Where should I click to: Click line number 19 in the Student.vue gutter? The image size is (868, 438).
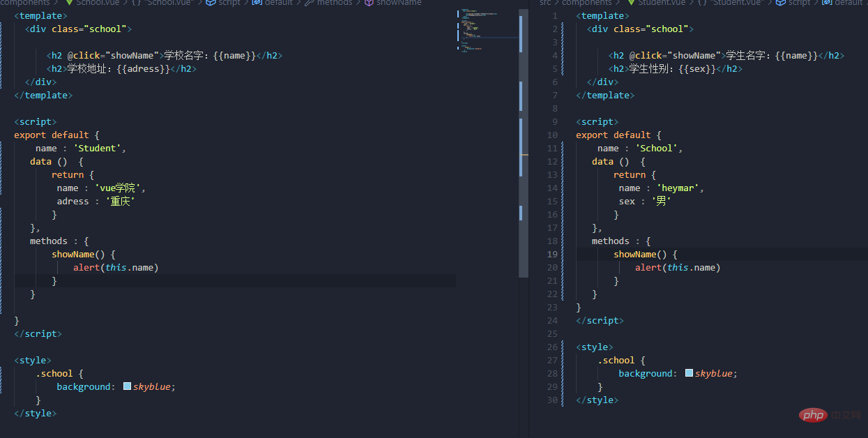coord(553,254)
